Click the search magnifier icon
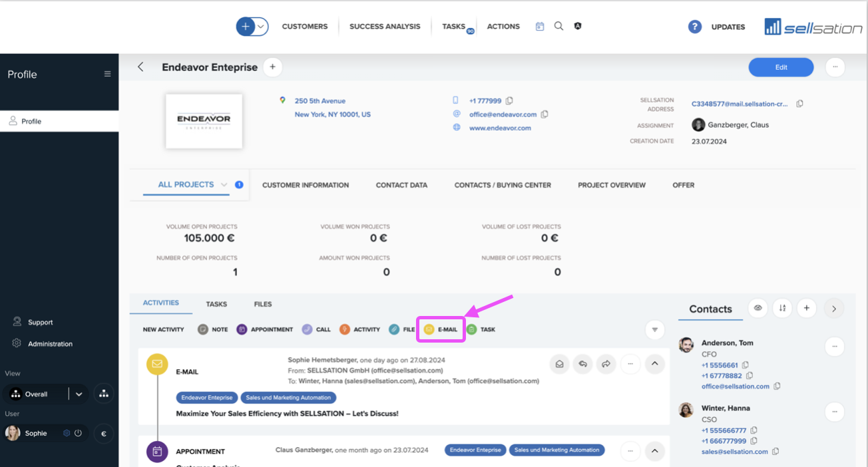 point(559,26)
